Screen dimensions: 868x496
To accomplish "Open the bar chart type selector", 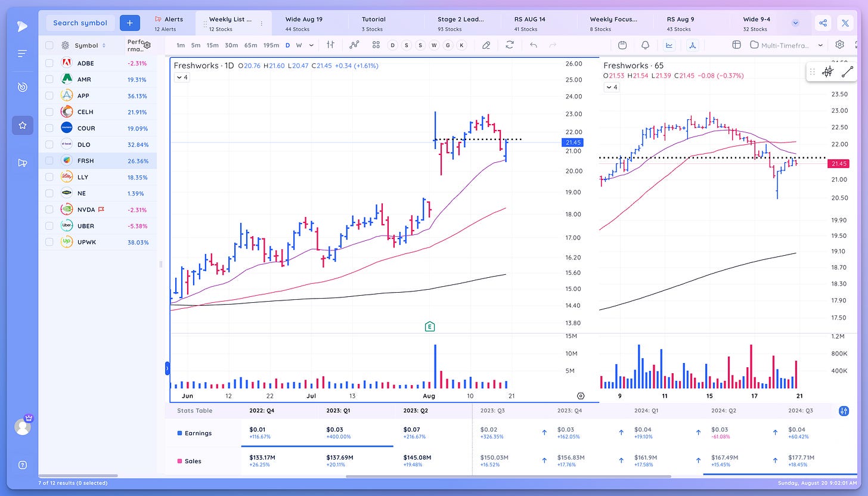I will point(330,45).
